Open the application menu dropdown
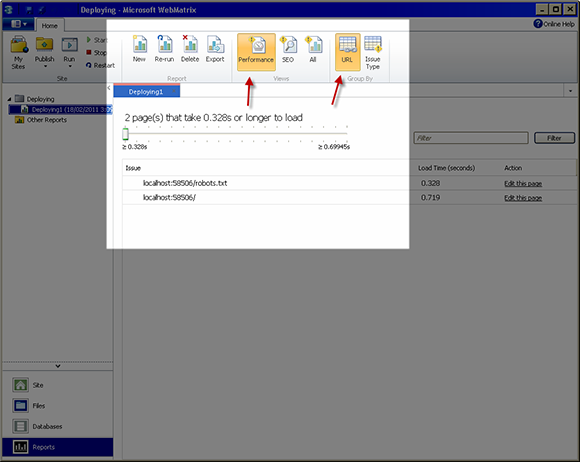Viewport: 580px width, 462px height. (x=18, y=24)
